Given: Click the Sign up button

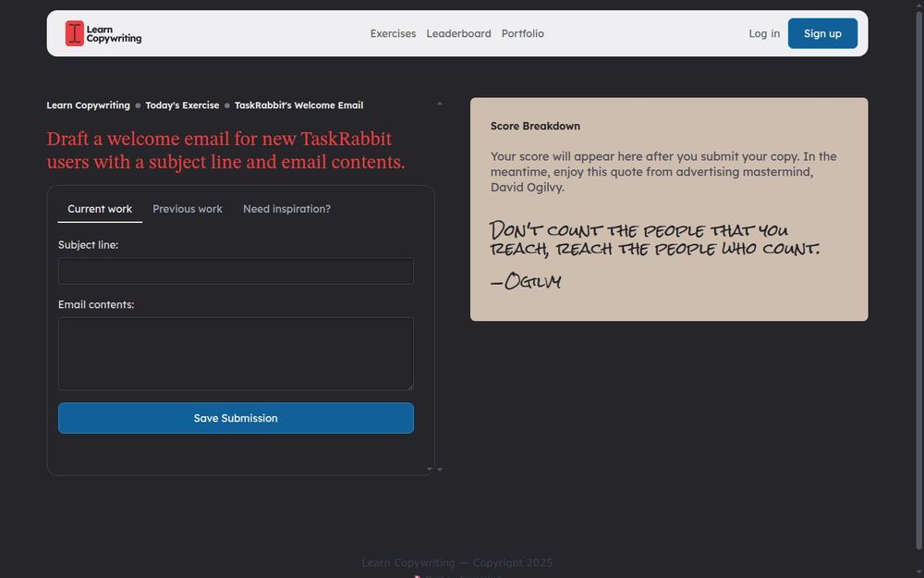Looking at the screenshot, I should point(822,33).
